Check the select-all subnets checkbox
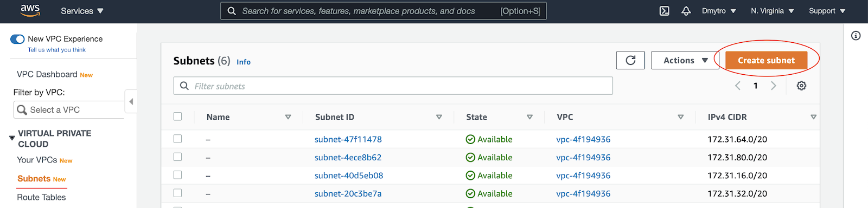 (177, 116)
